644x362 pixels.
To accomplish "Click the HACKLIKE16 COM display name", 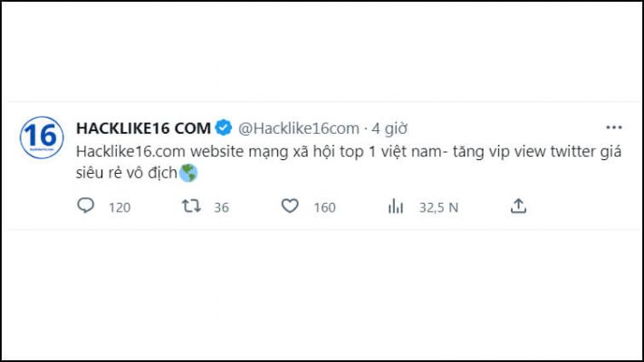I will (143, 127).
